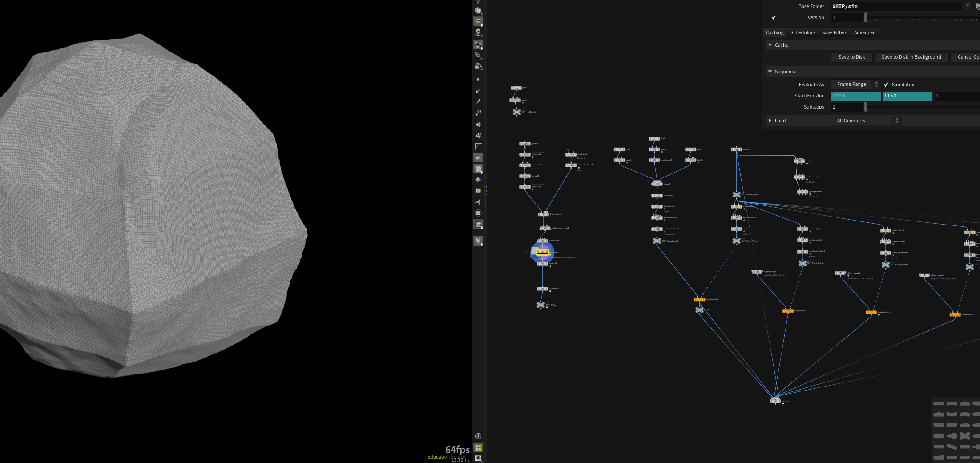Click the map pin icon in viewport toolbar
Viewport: 980px width, 463px height.
[478, 241]
